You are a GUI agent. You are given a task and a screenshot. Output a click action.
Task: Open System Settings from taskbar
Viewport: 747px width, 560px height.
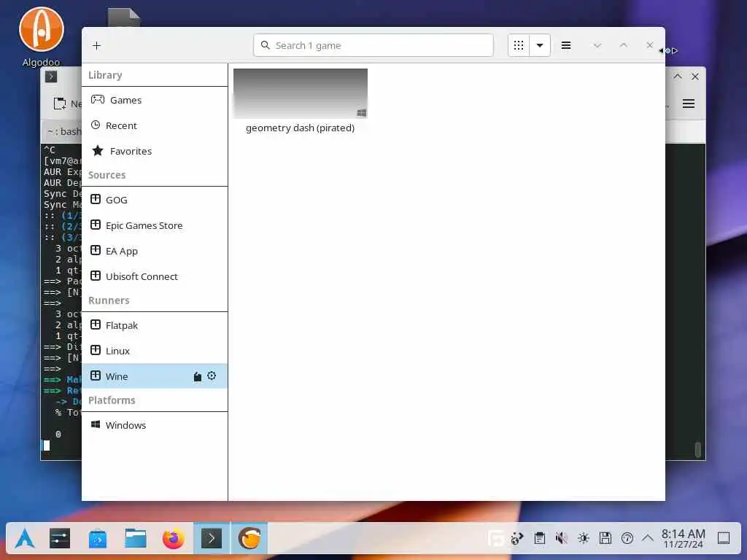pos(60,539)
